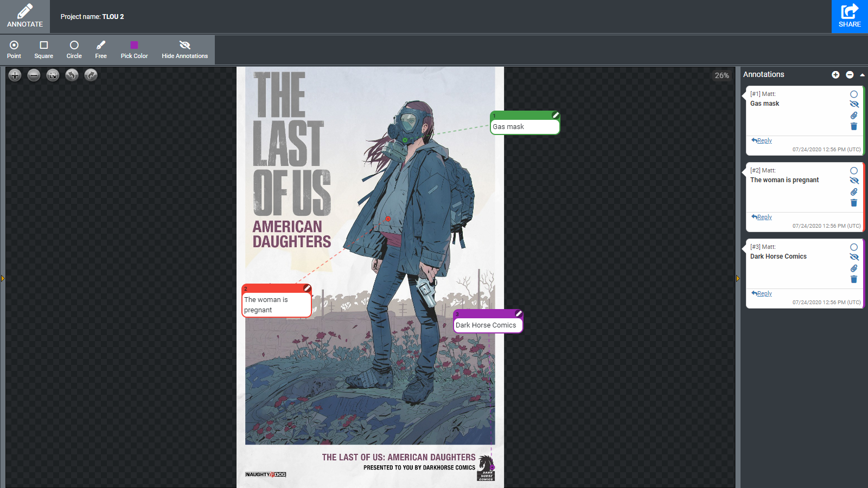Collapse all annotations with minus icon

coord(850,75)
